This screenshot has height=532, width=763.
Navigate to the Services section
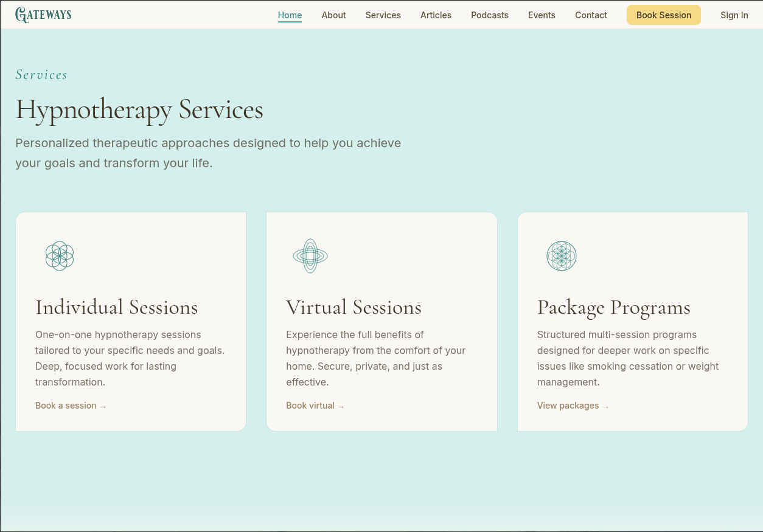(383, 15)
